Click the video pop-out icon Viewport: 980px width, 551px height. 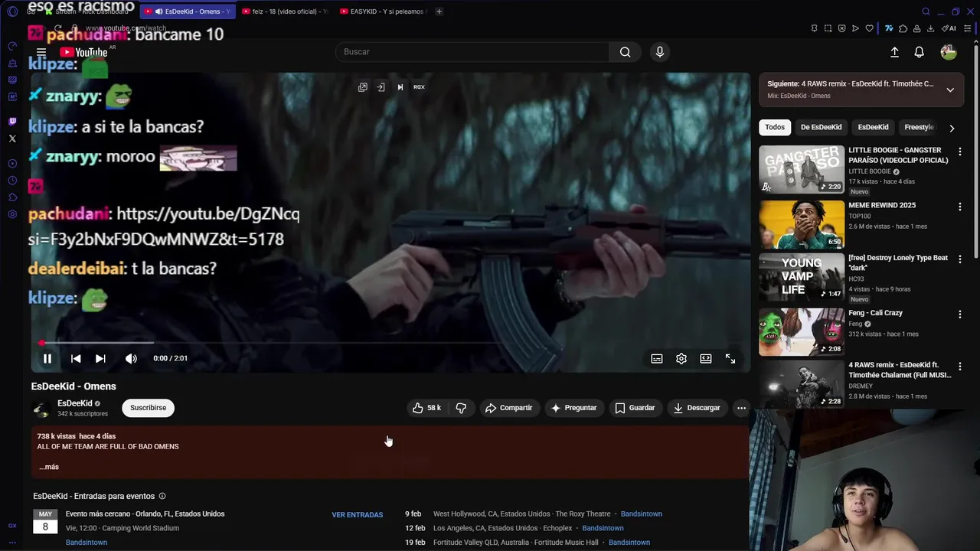(363, 87)
